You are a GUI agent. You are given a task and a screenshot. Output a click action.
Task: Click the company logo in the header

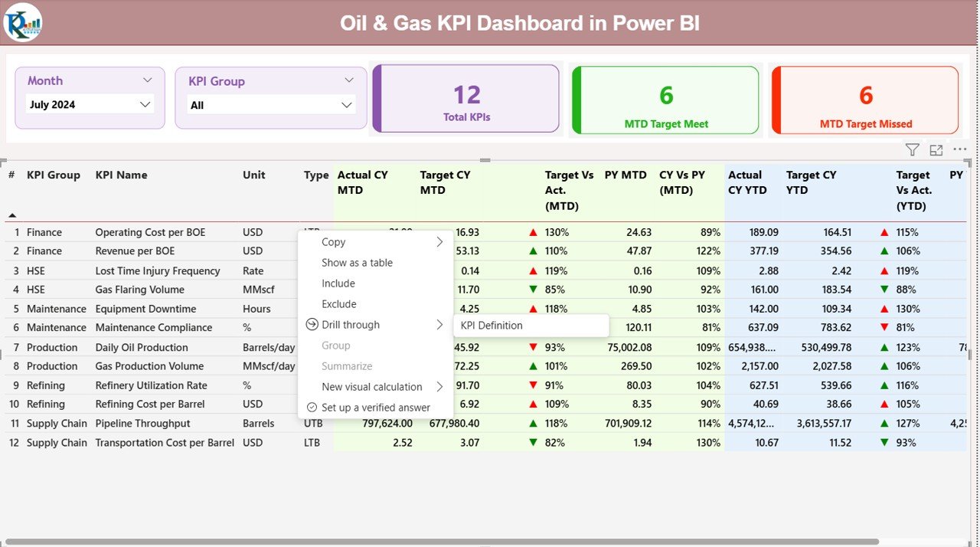pyautogui.click(x=23, y=22)
